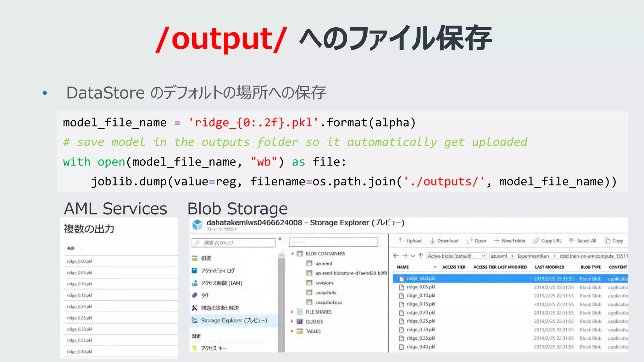Click file icon of ridge_0.30.pkl blob

[401, 330]
